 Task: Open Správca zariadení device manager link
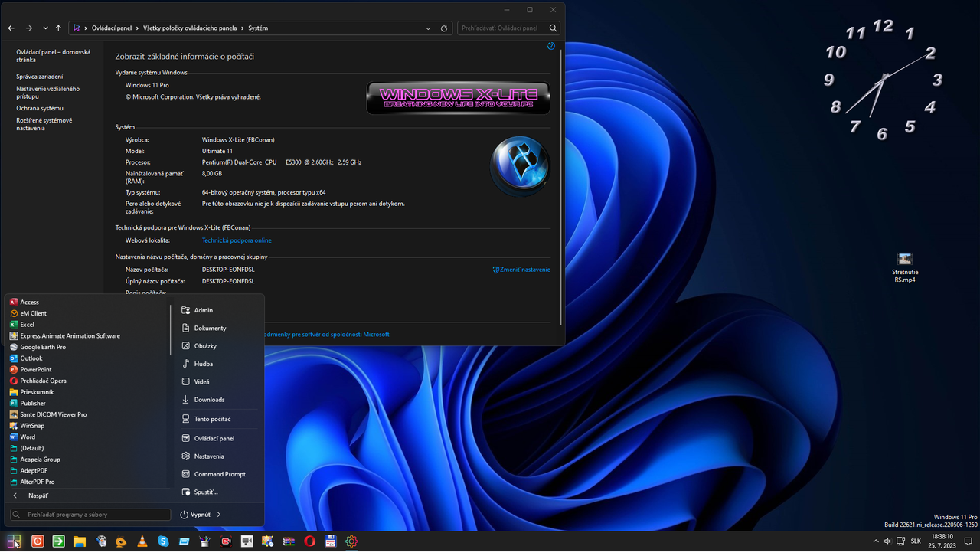[x=40, y=76]
